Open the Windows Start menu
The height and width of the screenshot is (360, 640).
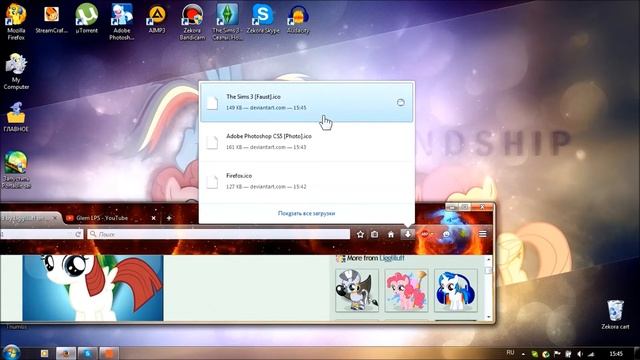point(11,352)
